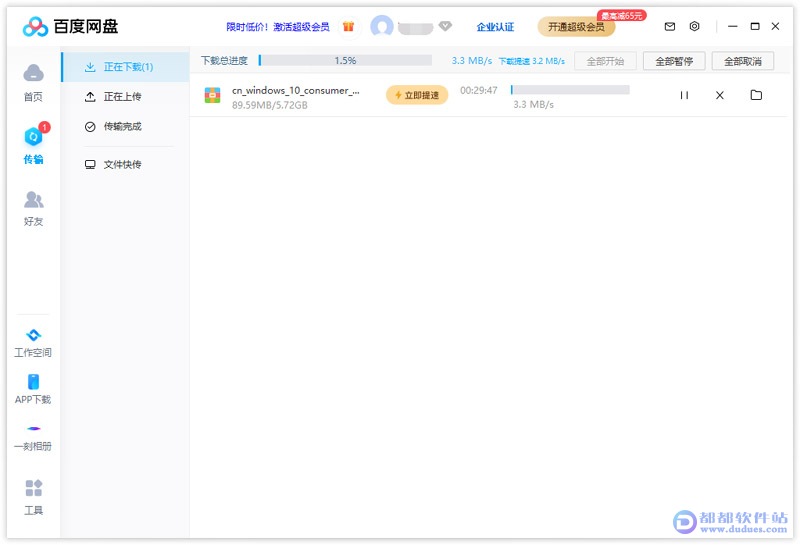Minimize the Baidu Netdisk window
800x545 pixels.
click(x=733, y=26)
